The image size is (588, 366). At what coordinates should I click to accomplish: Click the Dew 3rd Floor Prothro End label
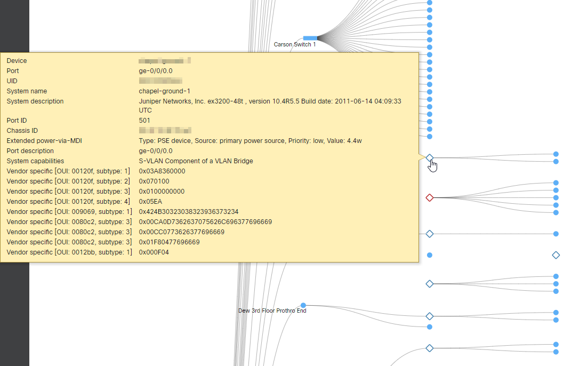click(272, 311)
